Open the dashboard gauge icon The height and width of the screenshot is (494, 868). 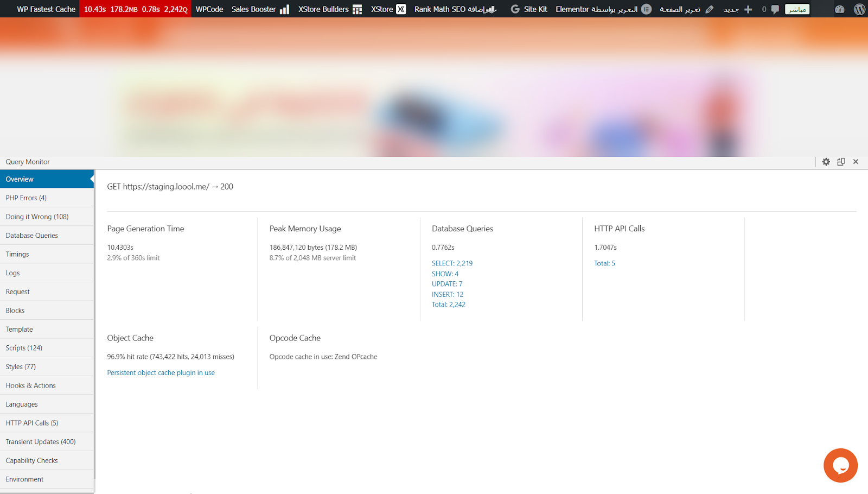tap(839, 9)
